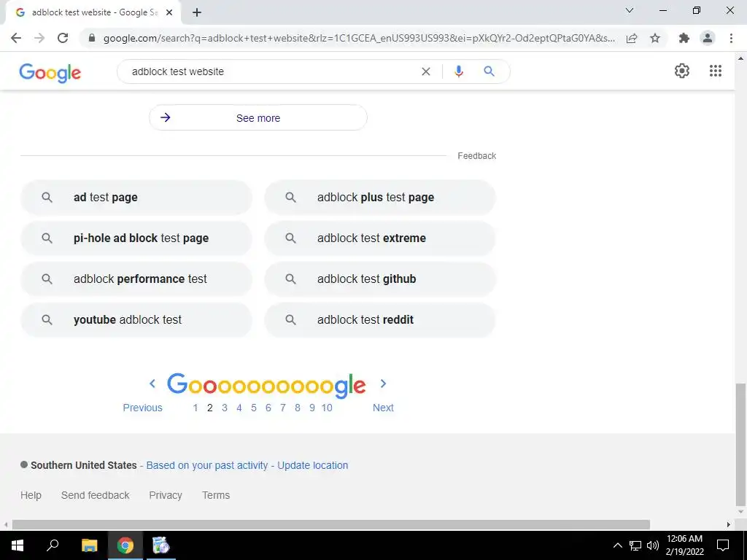Click the Google logo in header
Image resolution: width=747 pixels, height=560 pixels.
pyautogui.click(x=50, y=72)
